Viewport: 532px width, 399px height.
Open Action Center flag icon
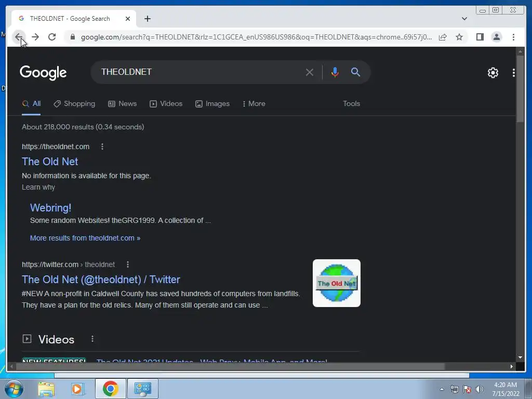point(467,389)
